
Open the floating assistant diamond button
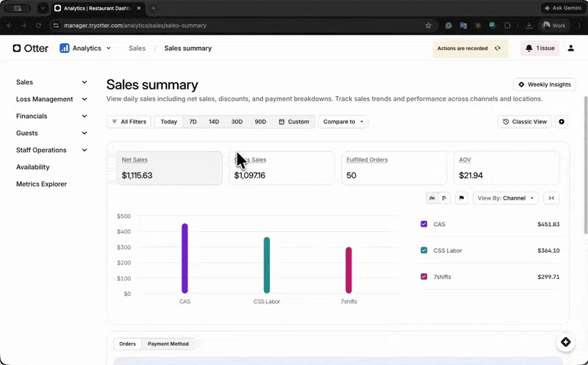(x=565, y=341)
